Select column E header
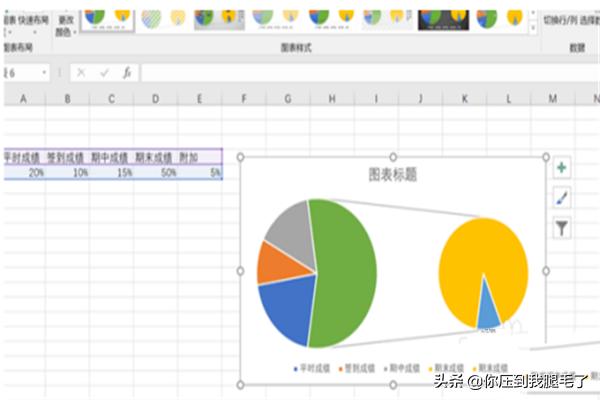Screen dimensions: 600x400 (199, 99)
